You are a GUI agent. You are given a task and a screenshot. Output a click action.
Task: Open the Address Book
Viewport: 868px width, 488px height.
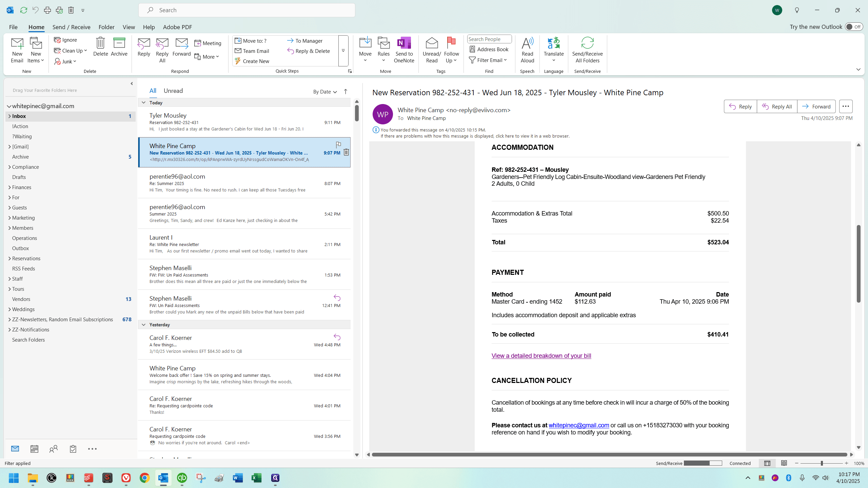[489, 49]
